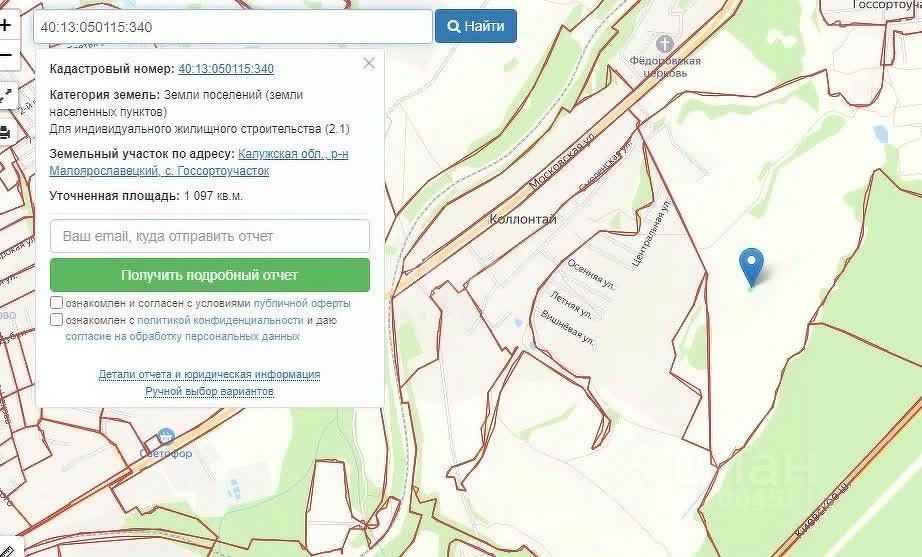Viewport: 922px width, 557px height.
Task: Open the Калужская обл. address link
Action: [x=199, y=162]
